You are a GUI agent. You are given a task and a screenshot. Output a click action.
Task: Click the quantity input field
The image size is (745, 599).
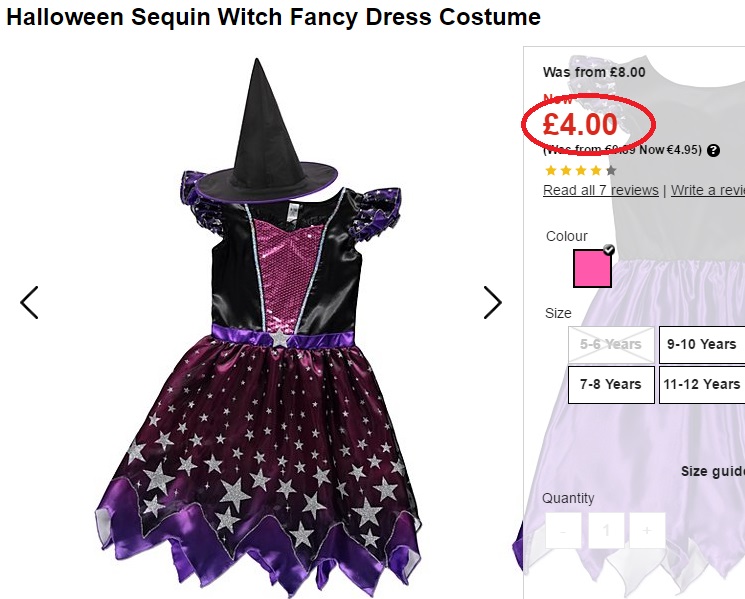(x=605, y=531)
